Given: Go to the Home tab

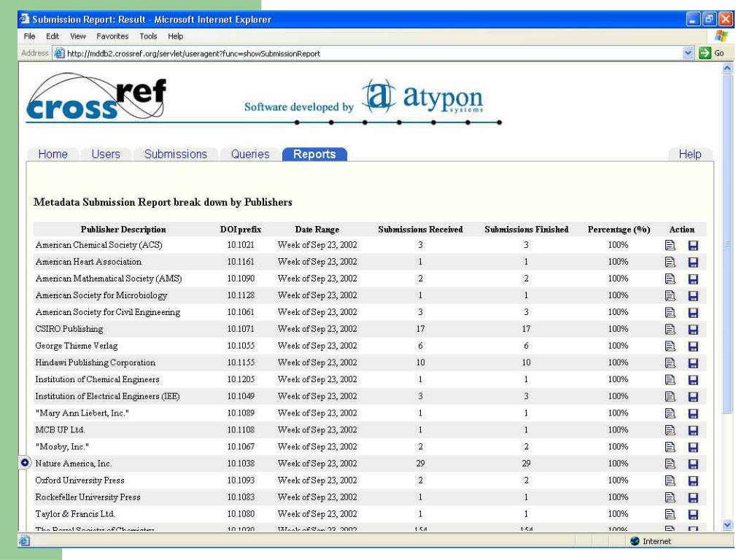Looking at the screenshot, I should click(x=53, y=154).
